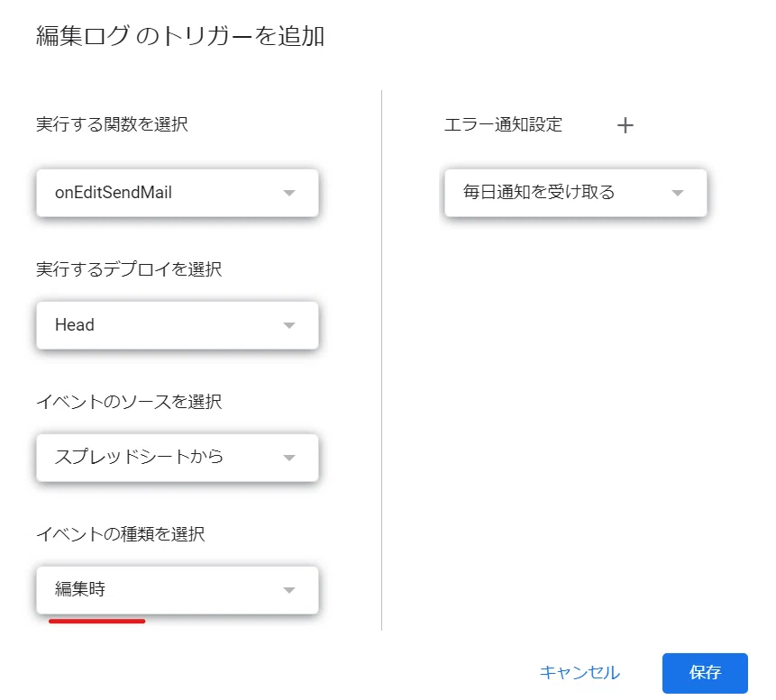The image size is (776, 700).
Task: Expand the スプレッドシートから event source dropdown
Action: click(x=178, y=458)
